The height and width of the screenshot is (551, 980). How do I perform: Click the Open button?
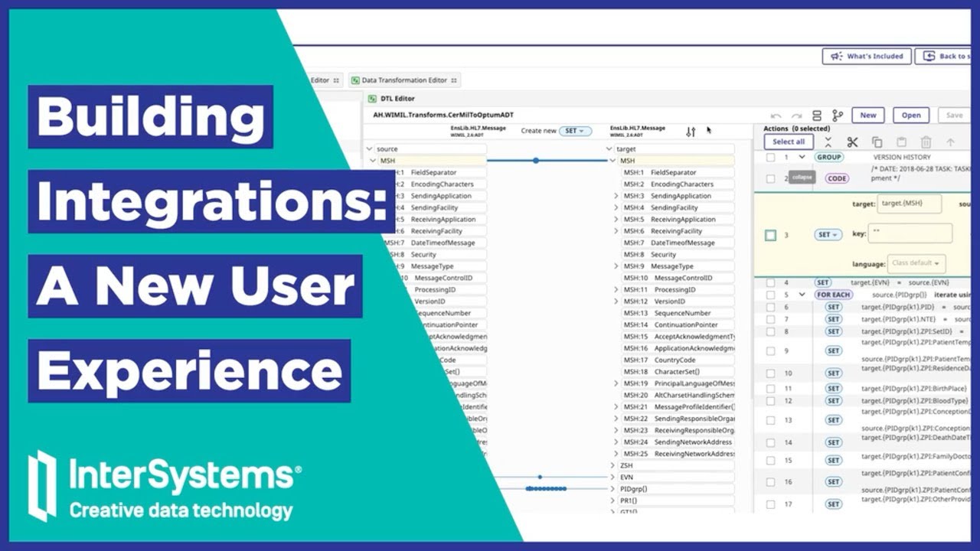[x=911, y=116]
